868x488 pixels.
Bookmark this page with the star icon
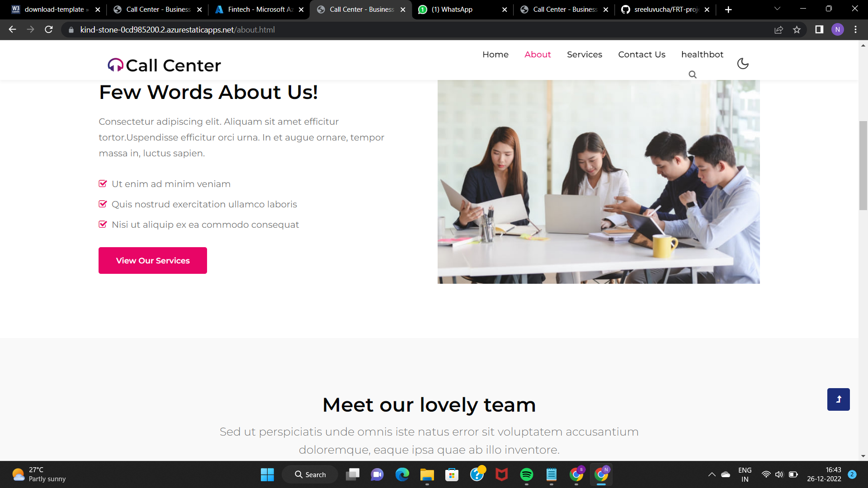click(x=797, y=30)
